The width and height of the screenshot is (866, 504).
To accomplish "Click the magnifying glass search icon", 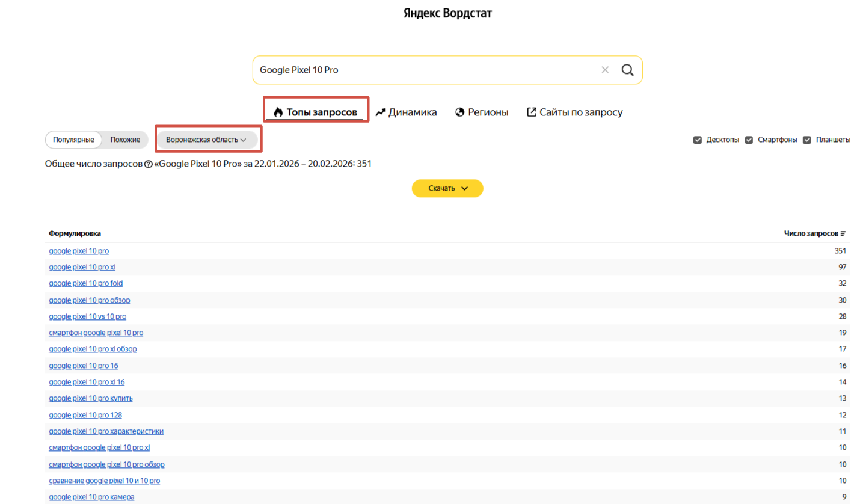I will (x=627, y=70).
